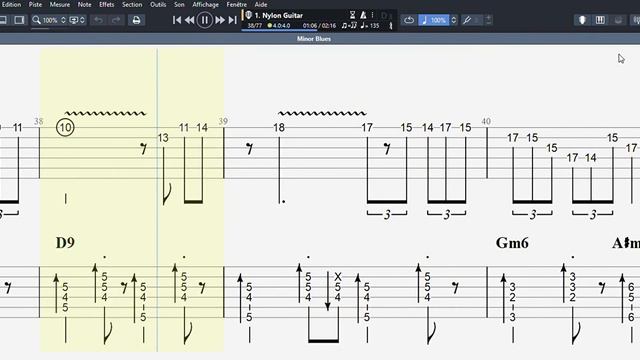640x360 pixels.
Task: Pause playback
Action: 204,20
